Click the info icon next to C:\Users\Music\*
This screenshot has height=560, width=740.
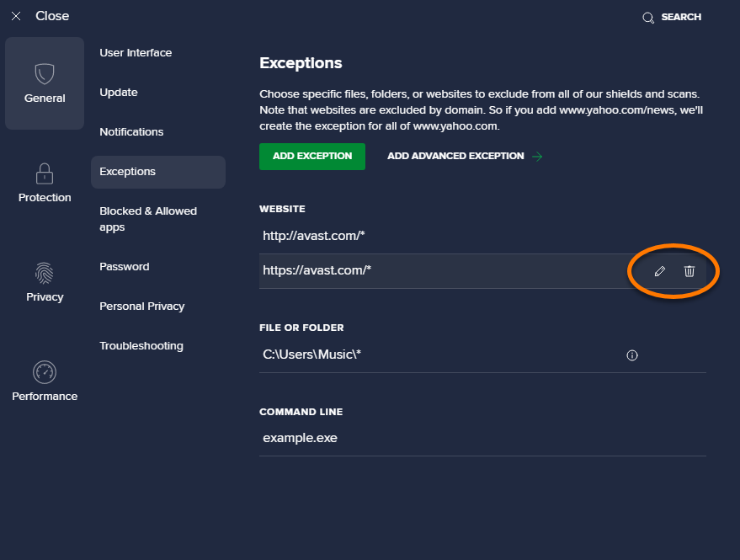(x=632, y=355)
